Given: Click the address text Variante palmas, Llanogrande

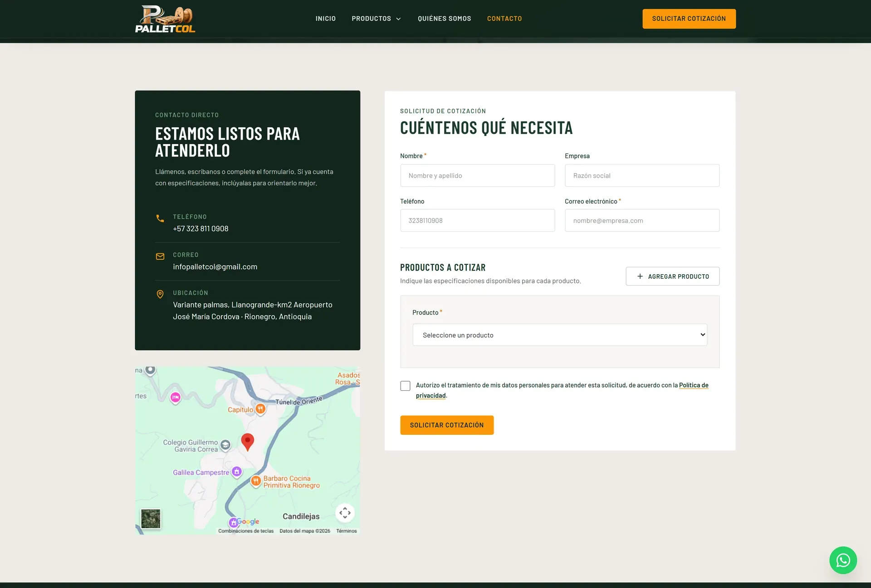Looking at the screenshot, I should click(253, 311).
